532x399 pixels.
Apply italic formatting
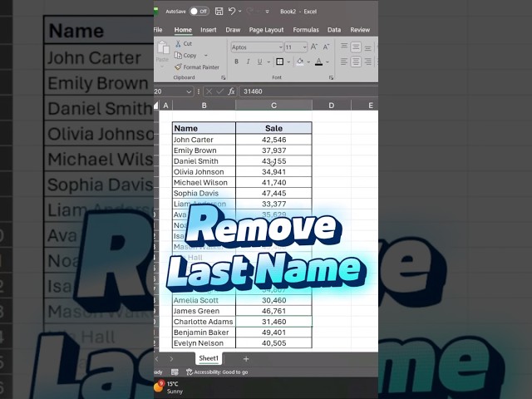(248, 62)
